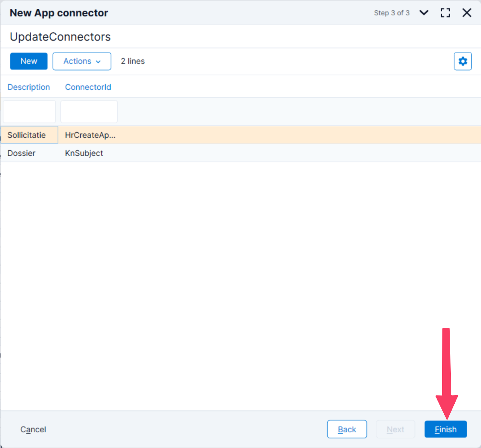Expand the wizard steps chevron
This screenshot has height=448, width=481.
(x=424, y=13)
